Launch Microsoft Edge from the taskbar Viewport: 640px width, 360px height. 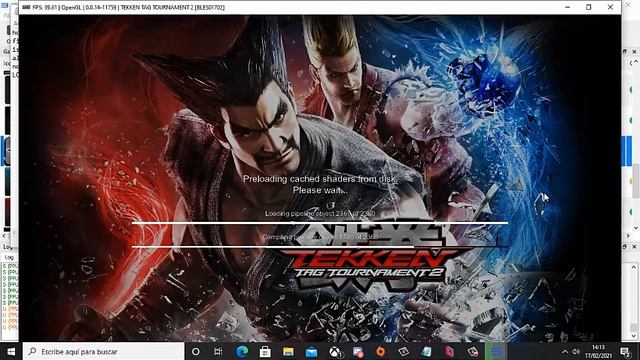pos(242,351)
